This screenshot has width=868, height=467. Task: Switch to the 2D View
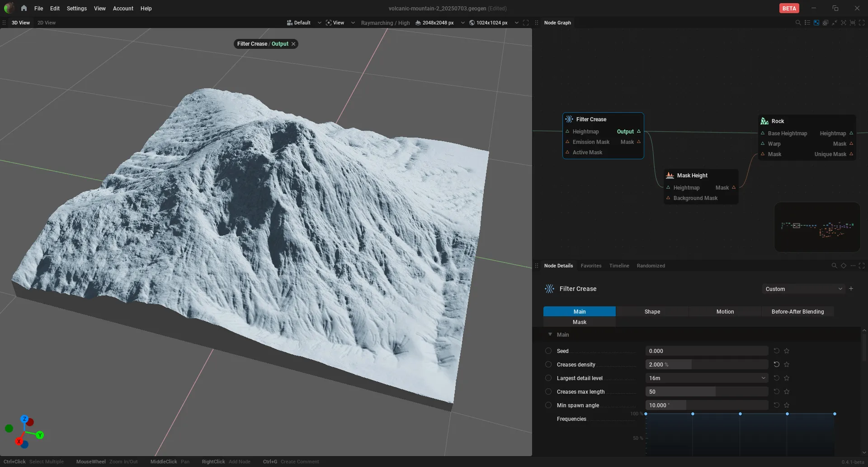pos(47,23)
